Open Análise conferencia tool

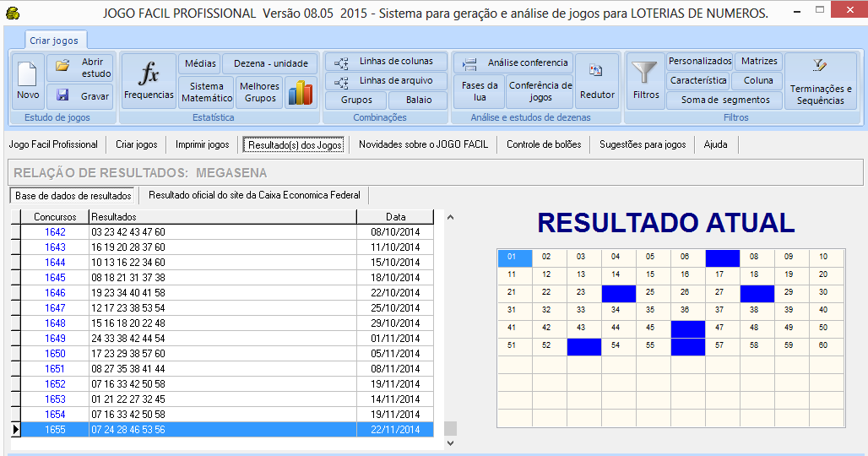(x=514, y=62)
